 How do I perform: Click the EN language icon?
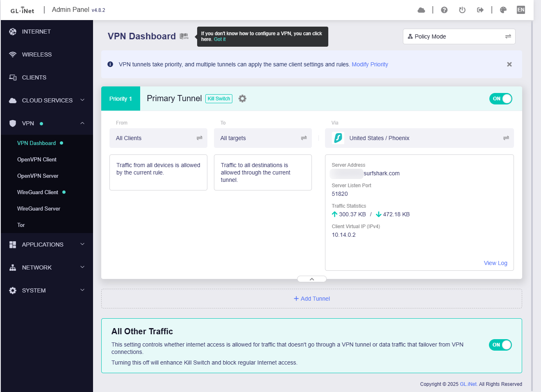pyautogui.click(x=521, y=10)
